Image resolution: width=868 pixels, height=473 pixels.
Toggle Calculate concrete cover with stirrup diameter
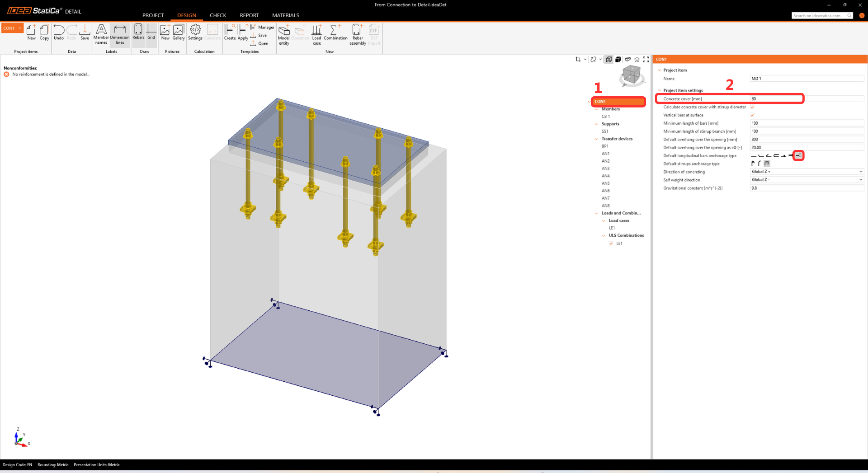pos(752,107)
